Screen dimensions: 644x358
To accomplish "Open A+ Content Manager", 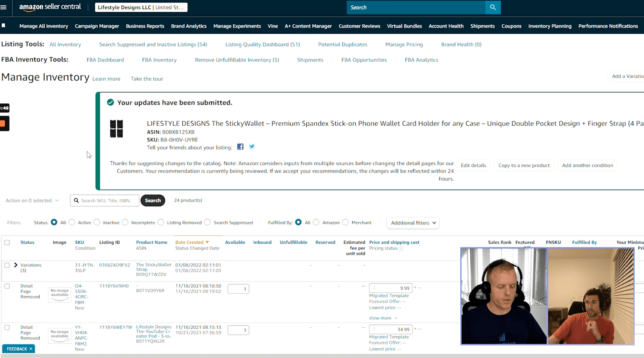I will click(x=308, y=26).
